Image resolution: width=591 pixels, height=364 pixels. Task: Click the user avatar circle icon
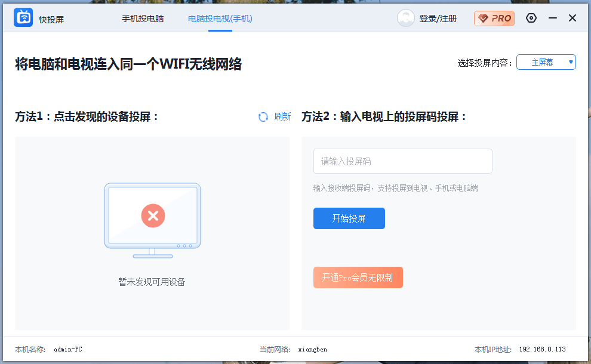click(405, 18)
